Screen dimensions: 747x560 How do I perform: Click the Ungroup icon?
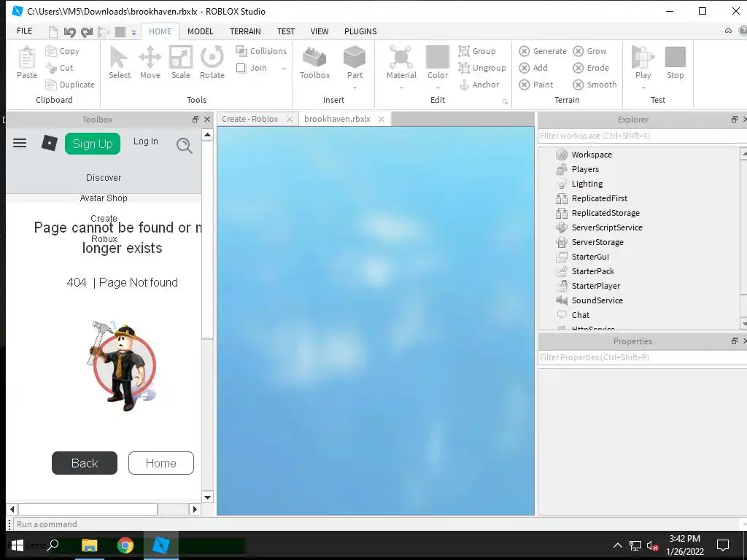(x=464, y=68)
